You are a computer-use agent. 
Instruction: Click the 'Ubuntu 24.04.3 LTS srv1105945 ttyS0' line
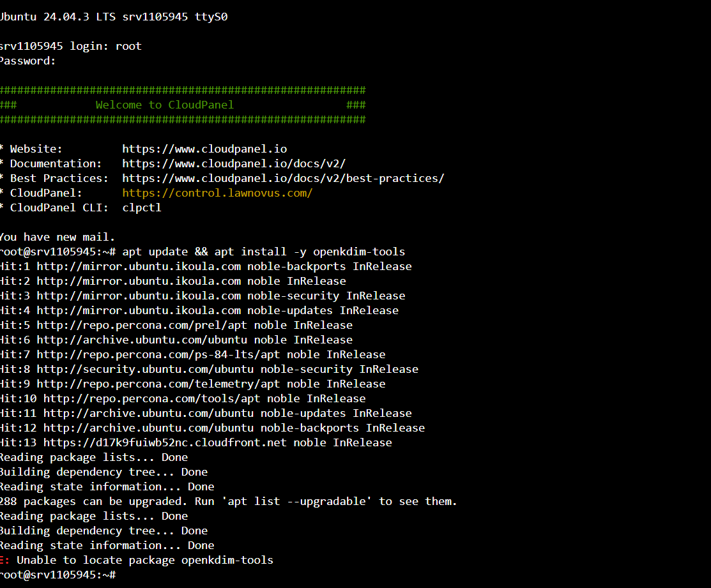pos(114,17)
